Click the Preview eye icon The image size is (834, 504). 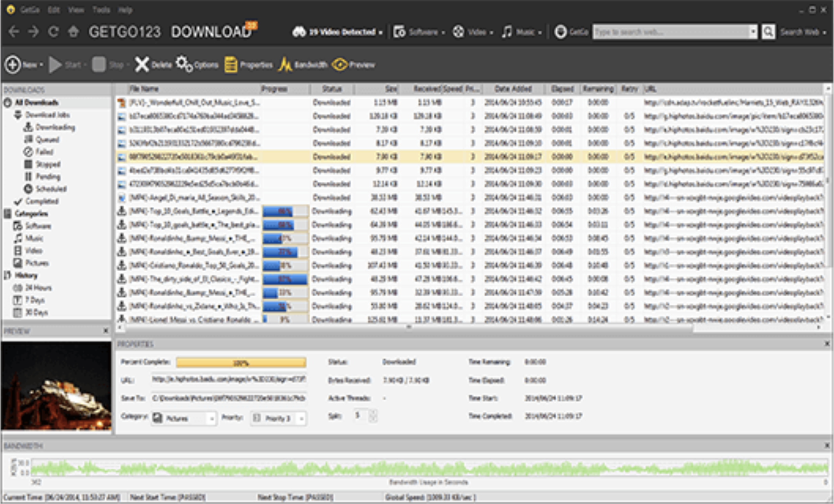coord(340,65)
